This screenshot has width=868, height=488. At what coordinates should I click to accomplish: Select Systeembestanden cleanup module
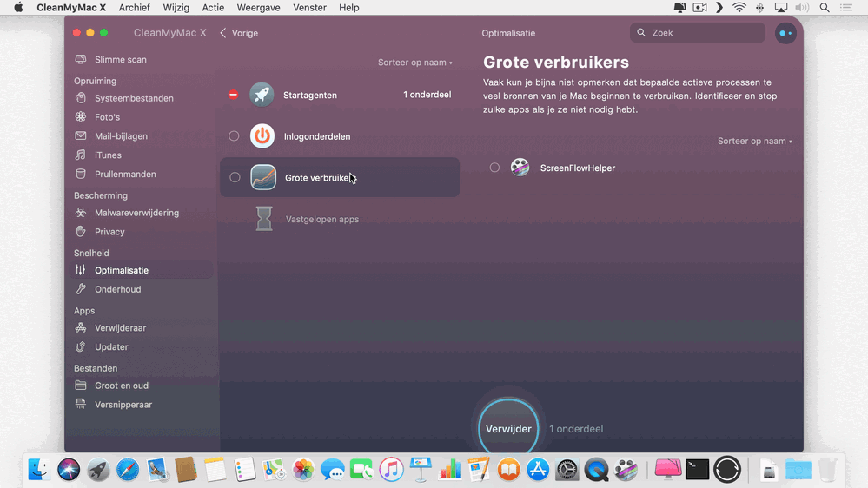pos(134,98)
